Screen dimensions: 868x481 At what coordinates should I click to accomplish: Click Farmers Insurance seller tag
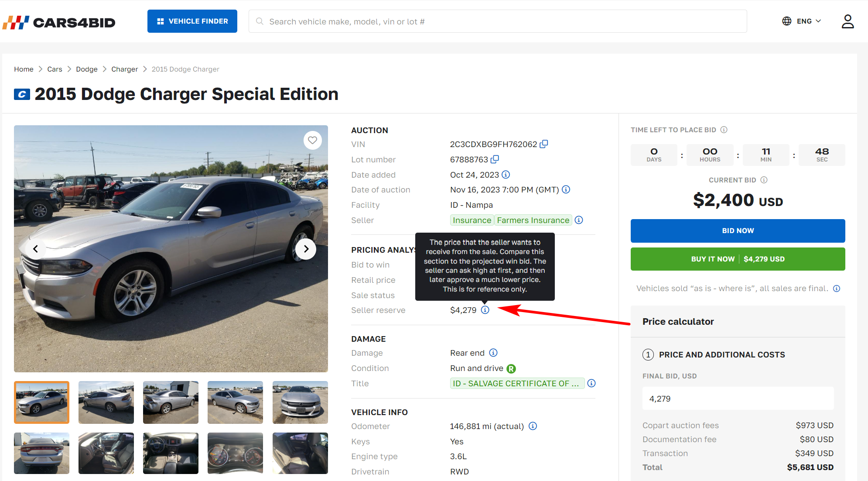pyautogui.click(x=533, y=220)
